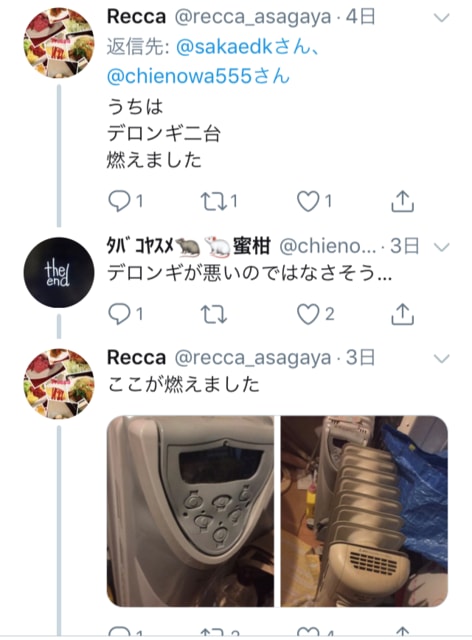Retweet the デロンギが悪いのでは tweet

[x=214, y=314]
